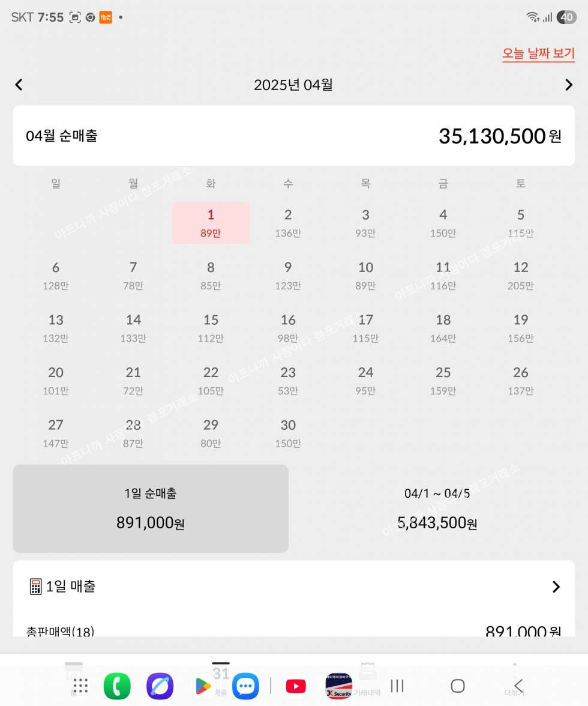Select April 30 showing 150만
Screen dimensions: 588x706
288,433
